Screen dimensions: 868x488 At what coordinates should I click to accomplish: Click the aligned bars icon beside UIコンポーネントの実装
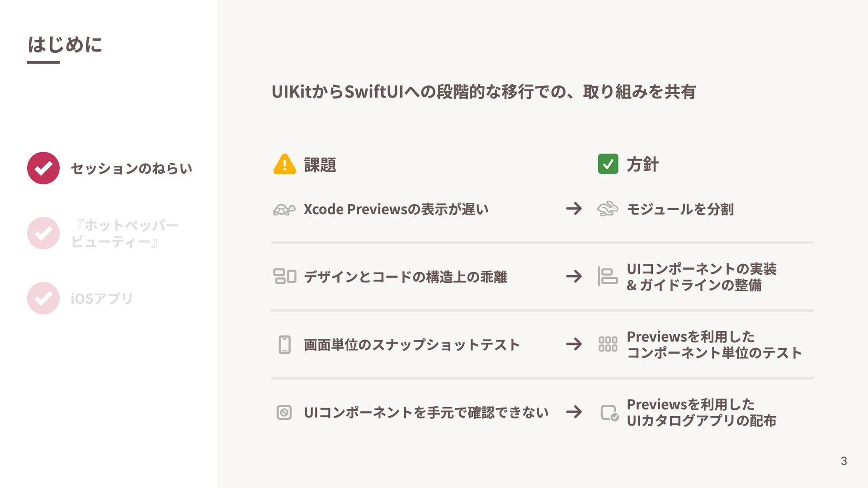coord(608,277)
